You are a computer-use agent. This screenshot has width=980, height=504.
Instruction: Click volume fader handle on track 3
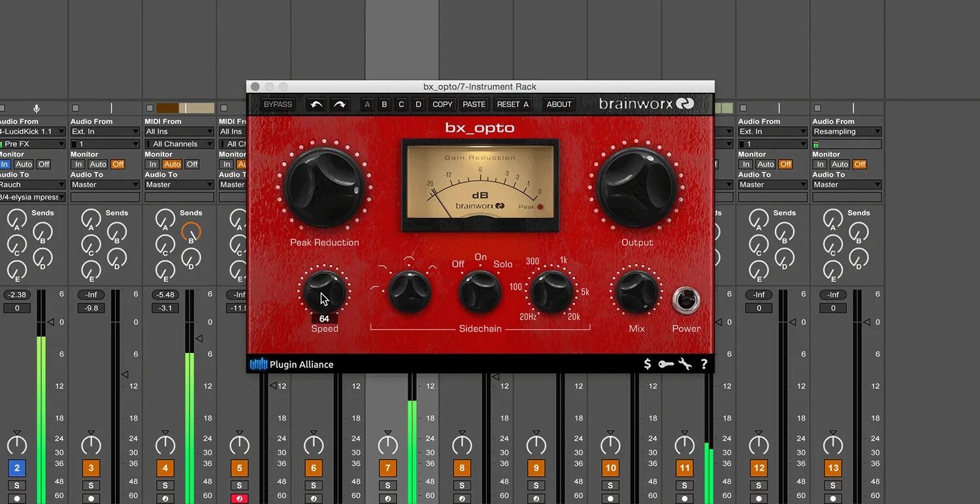click(x=124, y=375)
